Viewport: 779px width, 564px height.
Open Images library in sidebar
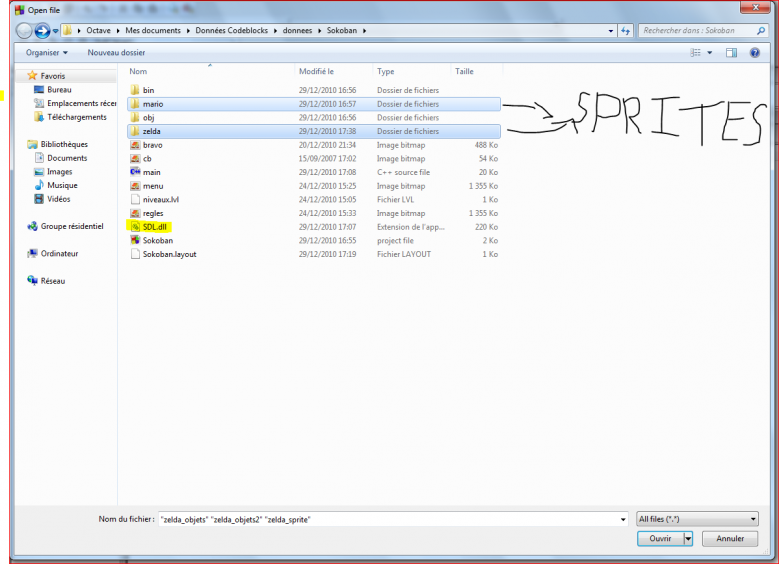tap(53, 172)
